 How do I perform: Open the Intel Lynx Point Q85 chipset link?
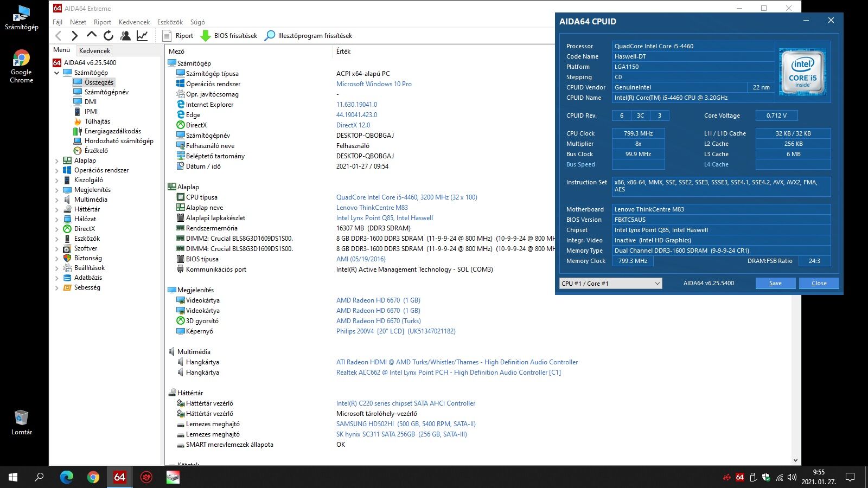point(385,218)
